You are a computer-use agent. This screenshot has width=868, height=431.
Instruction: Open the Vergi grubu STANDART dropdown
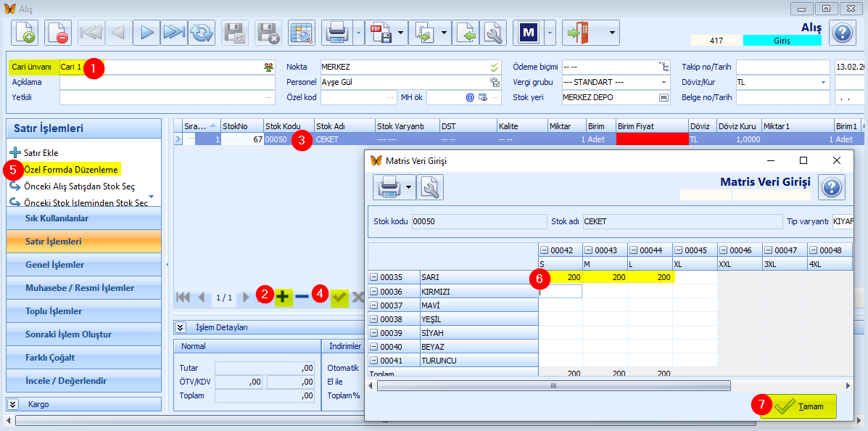(x=664, y=82)
